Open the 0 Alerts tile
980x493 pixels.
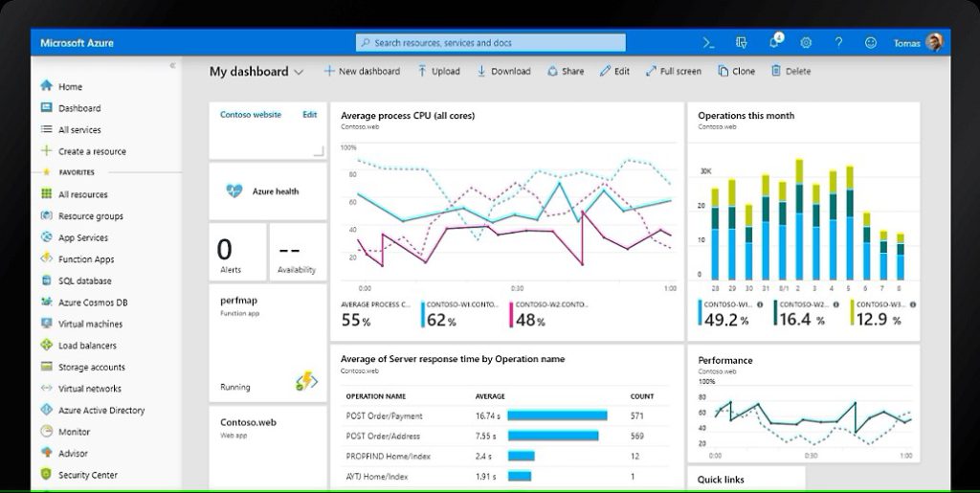237,252
